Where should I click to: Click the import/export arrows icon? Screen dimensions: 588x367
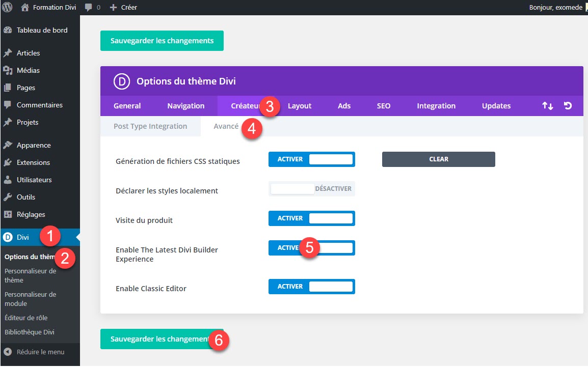click(547, 106)
